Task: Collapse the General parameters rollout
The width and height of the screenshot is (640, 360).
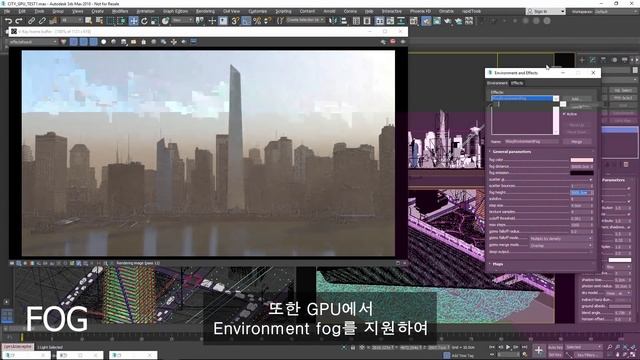Action: coord(512,152)
